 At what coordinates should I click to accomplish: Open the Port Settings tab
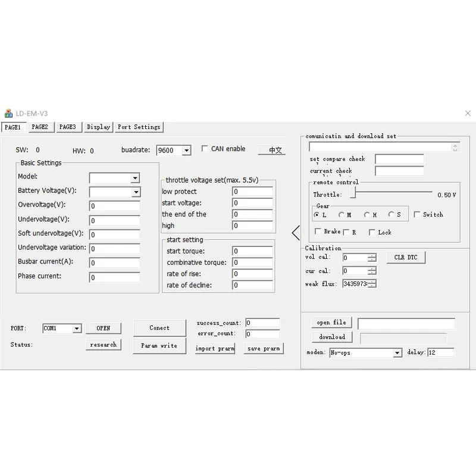coord(139,127)
